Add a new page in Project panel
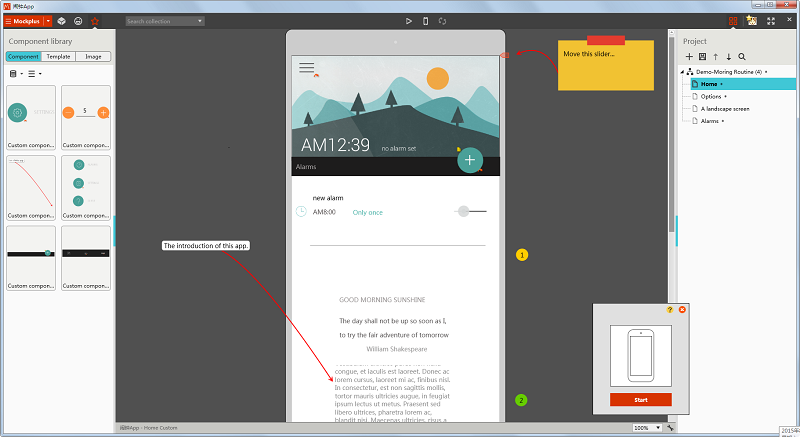 [x=689, y=57]
